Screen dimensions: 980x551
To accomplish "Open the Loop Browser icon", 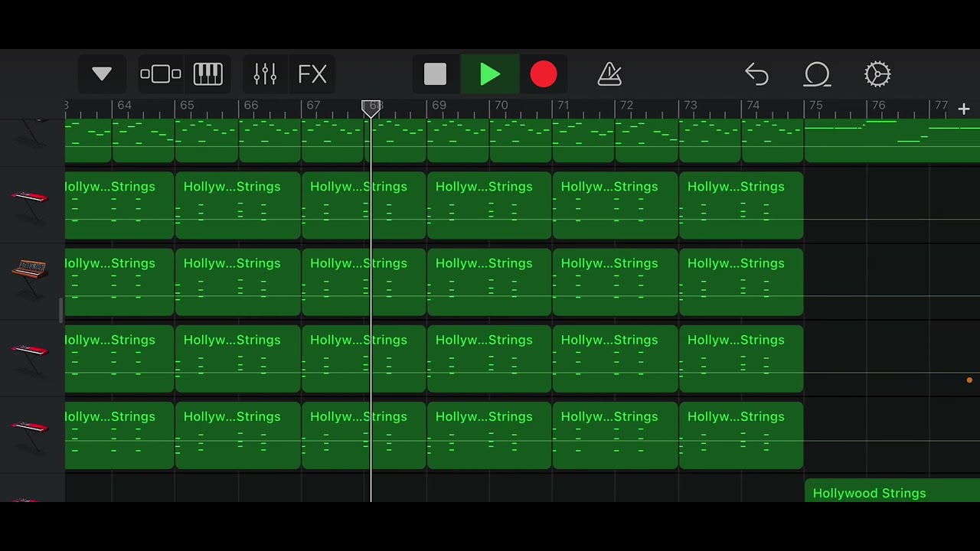I will pyautogui.click(x=817, y=74).
